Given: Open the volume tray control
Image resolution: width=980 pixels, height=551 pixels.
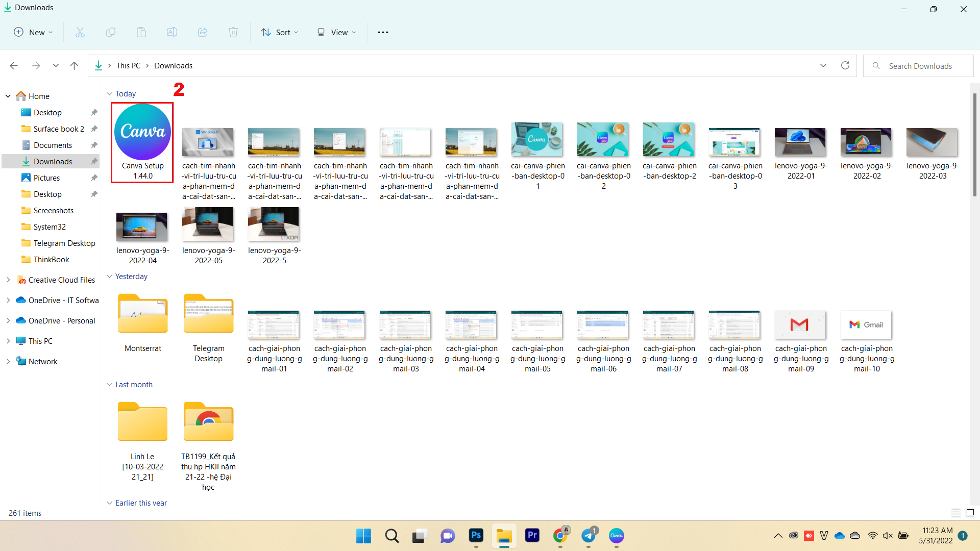Looking at the screenshot, I should [888, 536].
